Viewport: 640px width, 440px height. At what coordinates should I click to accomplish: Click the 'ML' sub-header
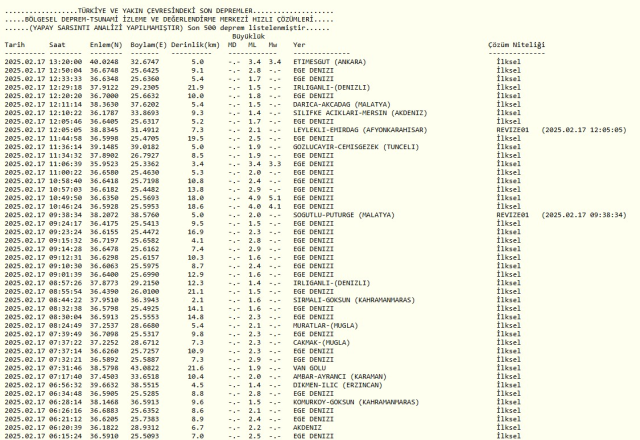tap(253, 45)
